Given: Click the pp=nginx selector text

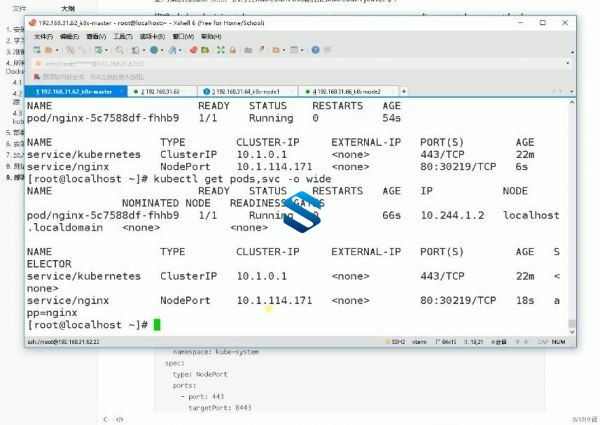Looking at the screenshot, I should coord(52,313).
